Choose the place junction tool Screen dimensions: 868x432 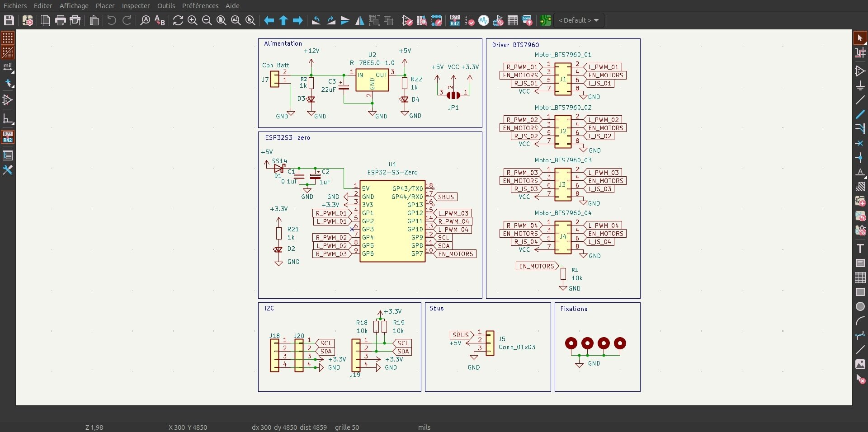[x=860, y=158]
